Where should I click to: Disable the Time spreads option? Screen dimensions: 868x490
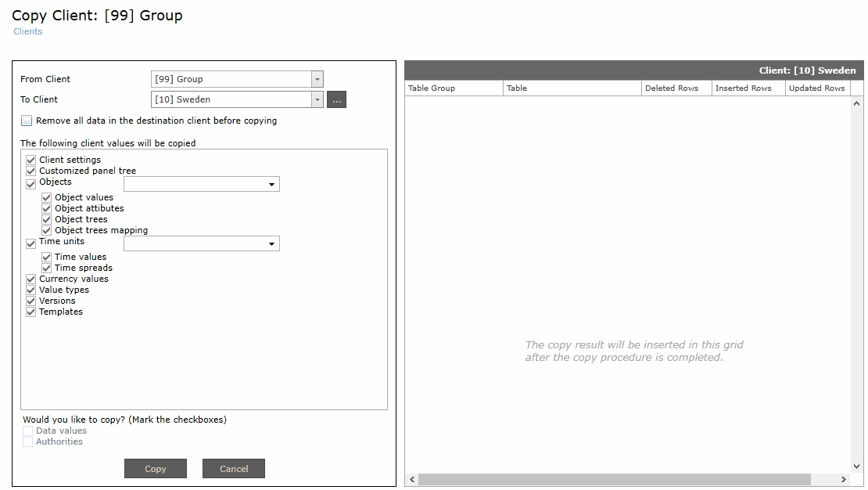point(46,268)
